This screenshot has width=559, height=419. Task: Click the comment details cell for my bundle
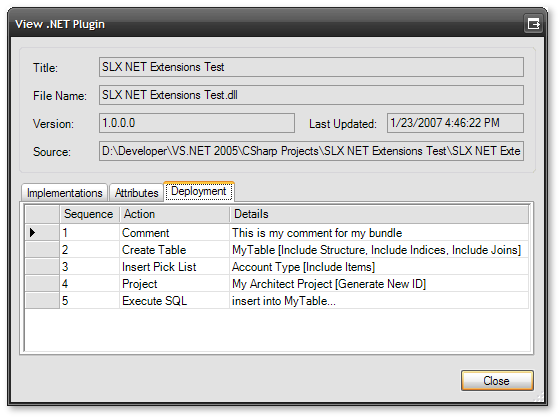[x=379, y=233]
